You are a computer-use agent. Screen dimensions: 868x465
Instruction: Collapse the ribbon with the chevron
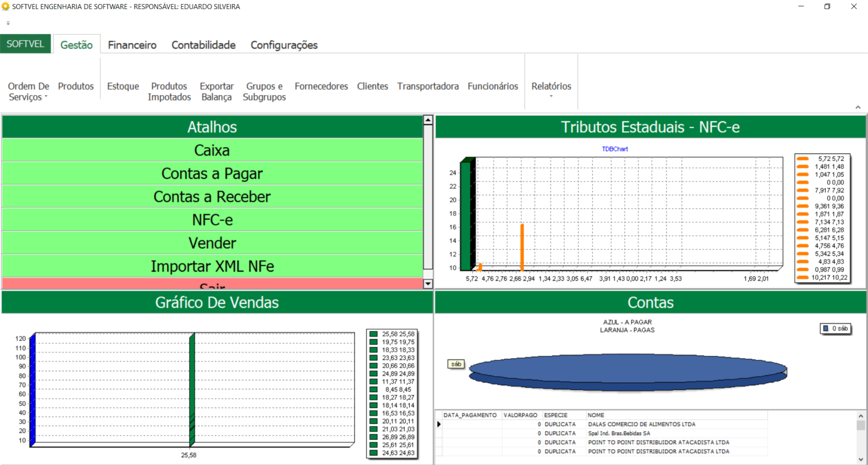coord(858,107)
